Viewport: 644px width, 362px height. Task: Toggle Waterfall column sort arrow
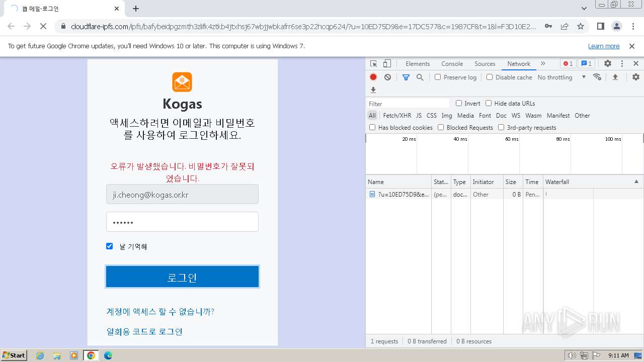636,182
